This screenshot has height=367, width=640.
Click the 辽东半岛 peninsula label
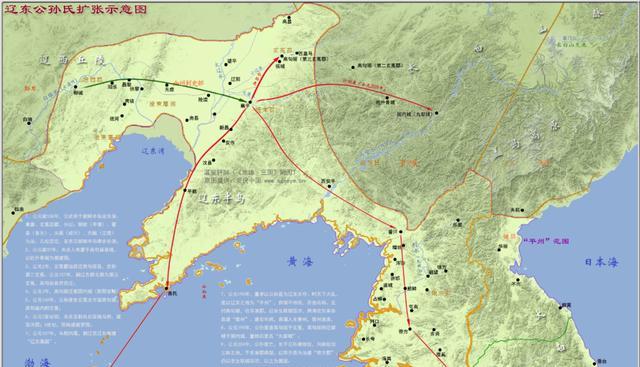click(x=222, y=199)
